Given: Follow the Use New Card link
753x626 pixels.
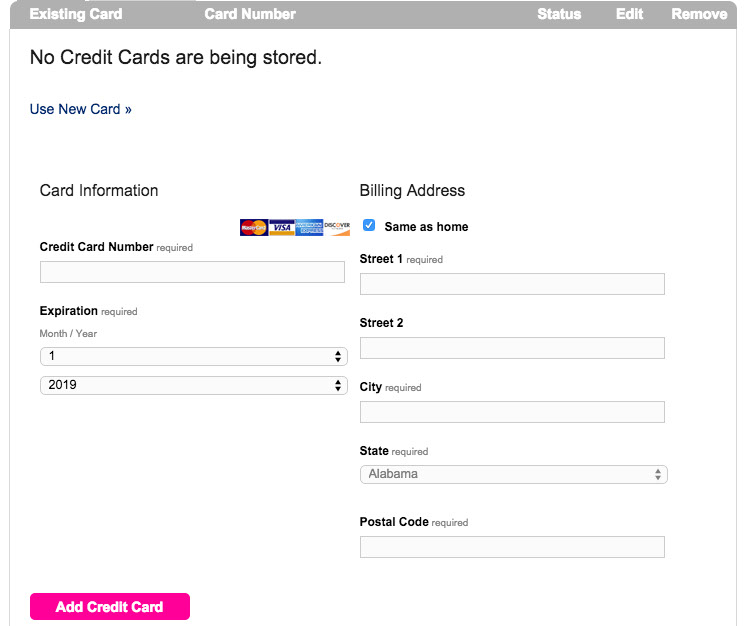Looking at the screenshot, I should (81, 109).
